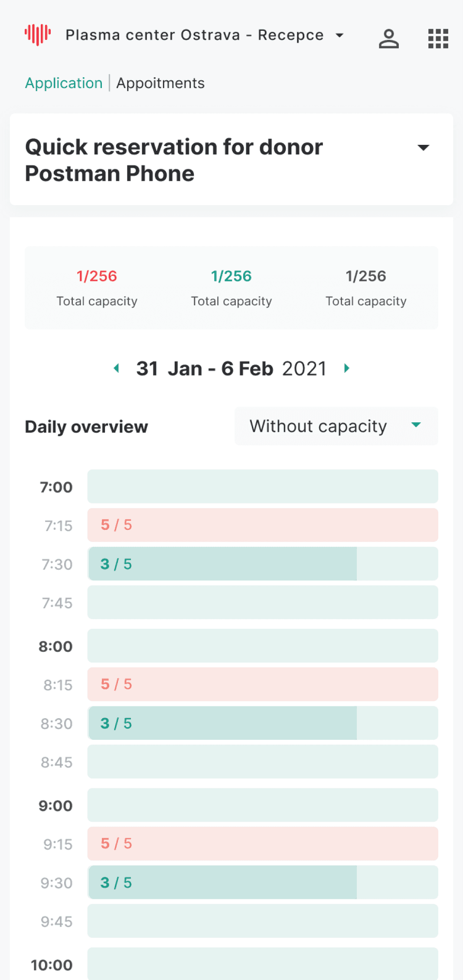Expand Plasma center Ostrava location dropdown
Image resolution: width=463 pixels, height=980 pixels.
340,35
